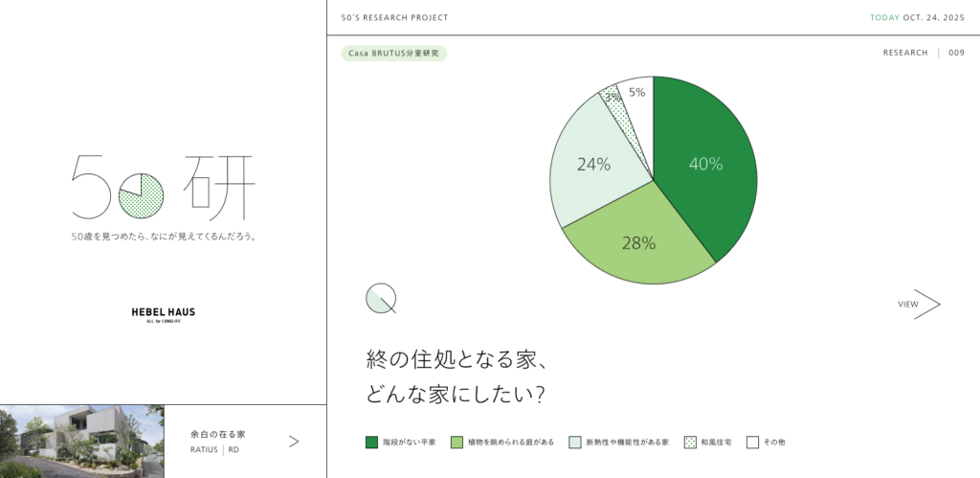Click the 24% hatched pie slice
This screenshot has height=478, width=980.
(x=593, y=164)
